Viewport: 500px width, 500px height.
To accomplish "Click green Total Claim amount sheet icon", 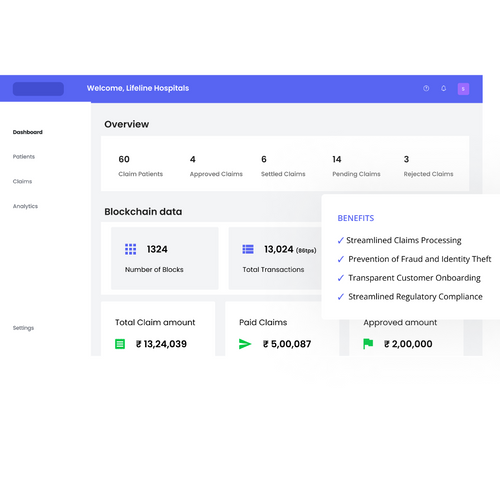I will (x=120, y=344).
